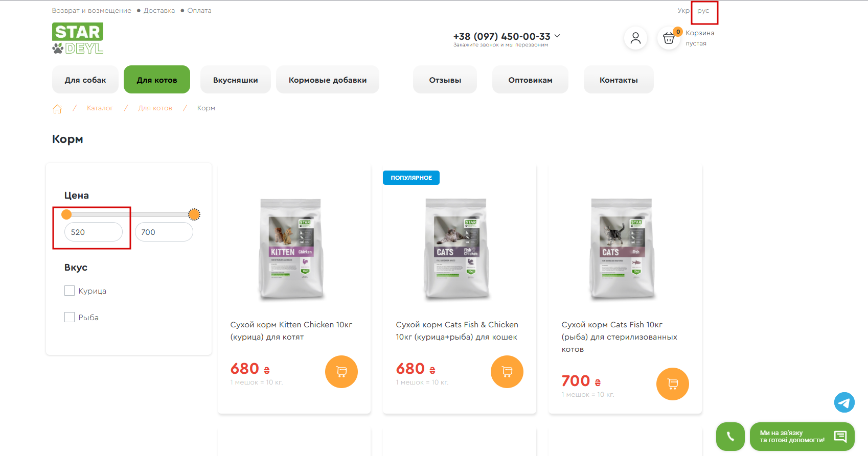Go home via breadcrumb house icon
The height and width of the screenshot is (456, 868).
click(x=57, y=108)
